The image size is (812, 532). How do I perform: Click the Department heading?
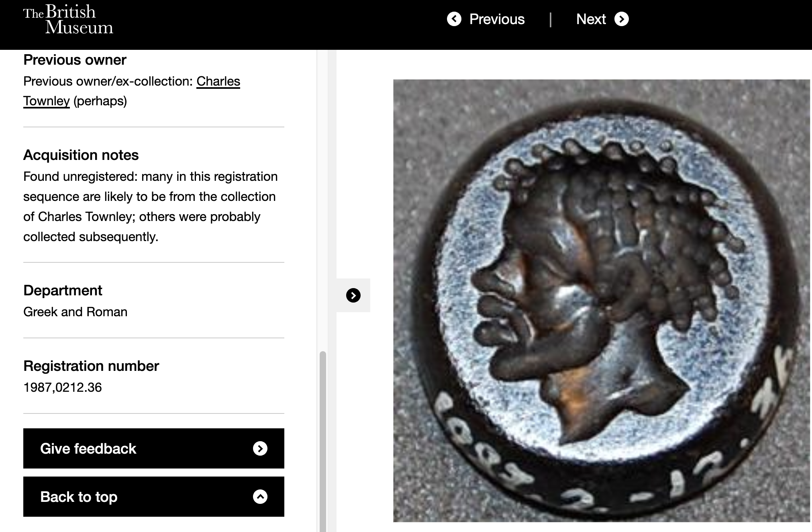tap(63, 291)
